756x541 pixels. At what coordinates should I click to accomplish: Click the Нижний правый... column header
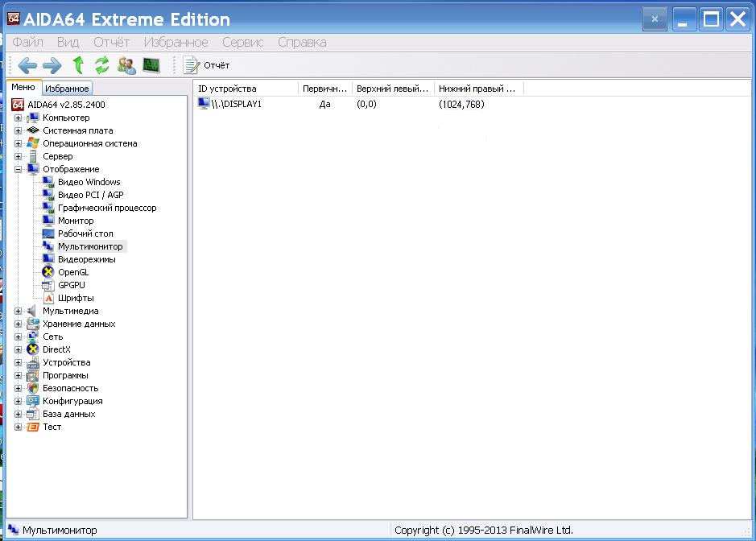coord(478,89)
